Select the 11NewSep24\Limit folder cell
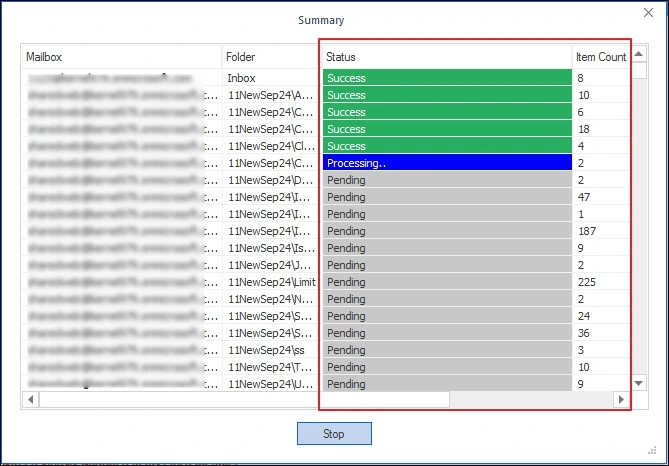 pyautogui.click(x=270, y=282)
